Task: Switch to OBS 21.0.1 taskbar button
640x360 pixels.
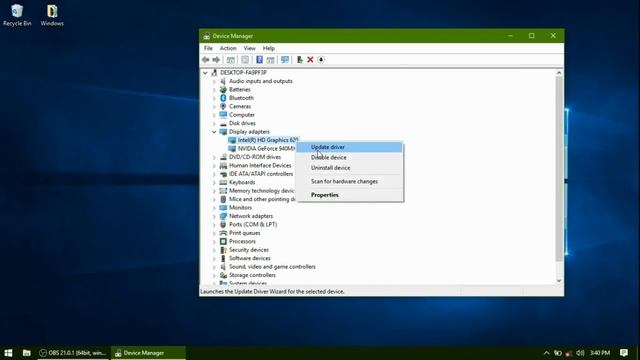Action: 73,353
